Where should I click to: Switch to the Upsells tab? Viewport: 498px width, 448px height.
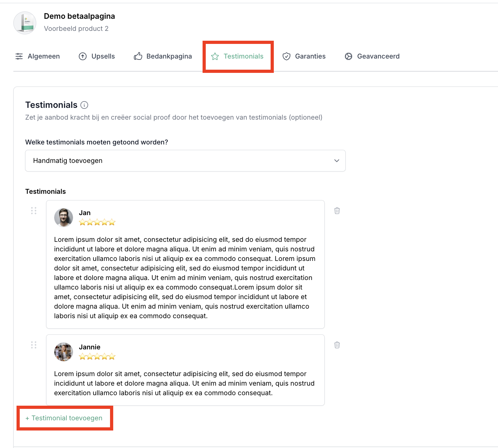(x=97, y=56)
